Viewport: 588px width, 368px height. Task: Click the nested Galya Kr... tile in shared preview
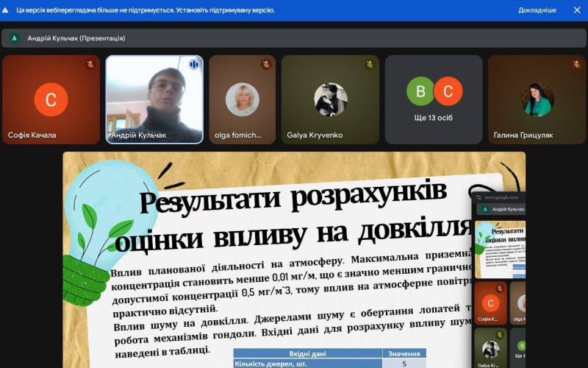pyautogui.click(x=490, y=348)
